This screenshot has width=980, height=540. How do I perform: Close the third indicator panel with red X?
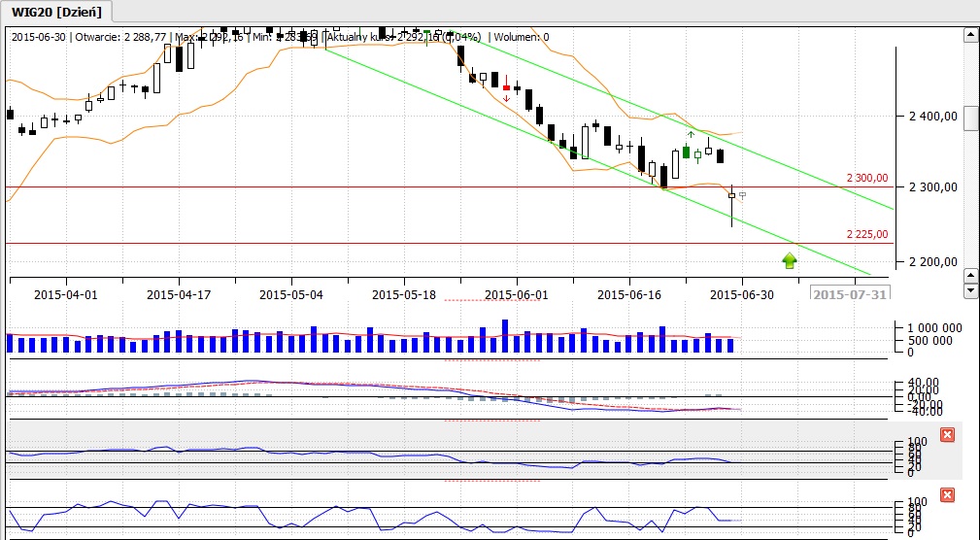[947, 434]
